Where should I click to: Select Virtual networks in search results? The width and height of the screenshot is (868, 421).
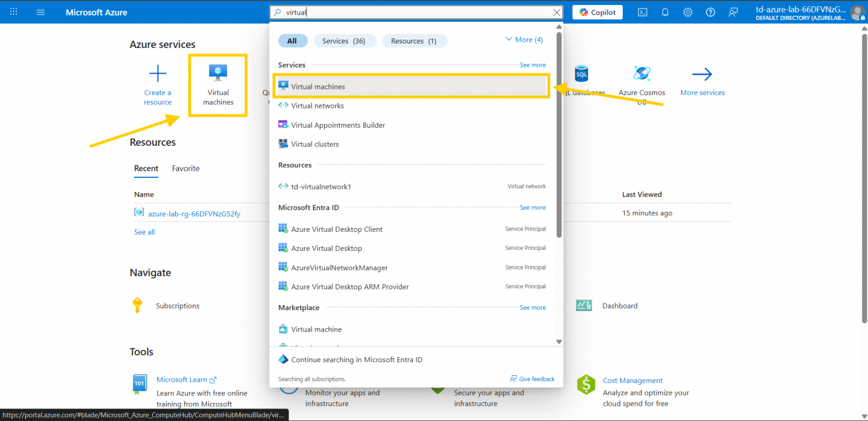[x=411, y=106]
